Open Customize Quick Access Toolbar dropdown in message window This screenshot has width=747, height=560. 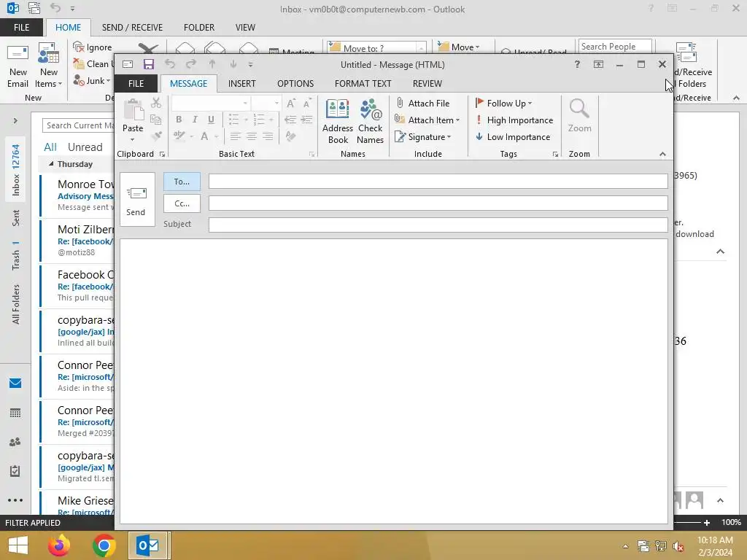point(251,64)
